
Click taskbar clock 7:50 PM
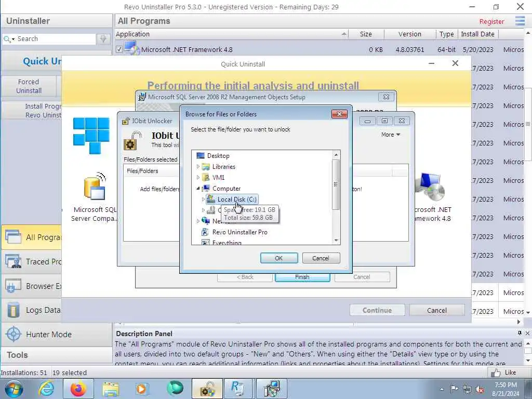(x=506, y=385)
